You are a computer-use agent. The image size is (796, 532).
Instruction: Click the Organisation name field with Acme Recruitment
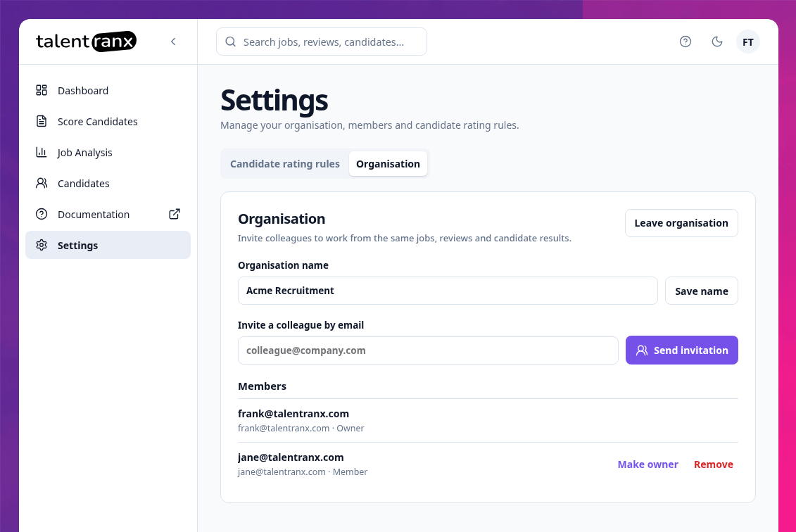coord(448,291)
